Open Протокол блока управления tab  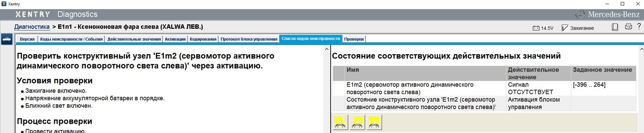tap(249, 39)
